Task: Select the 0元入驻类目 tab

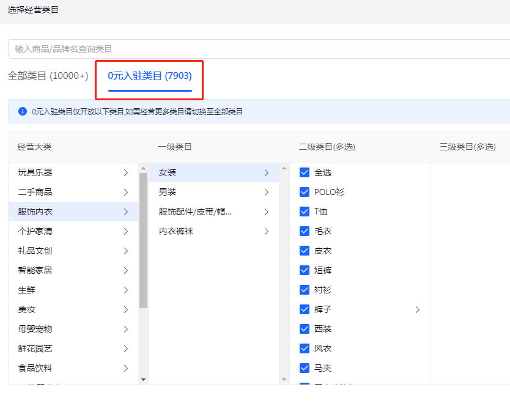Action: click(150, 76)
